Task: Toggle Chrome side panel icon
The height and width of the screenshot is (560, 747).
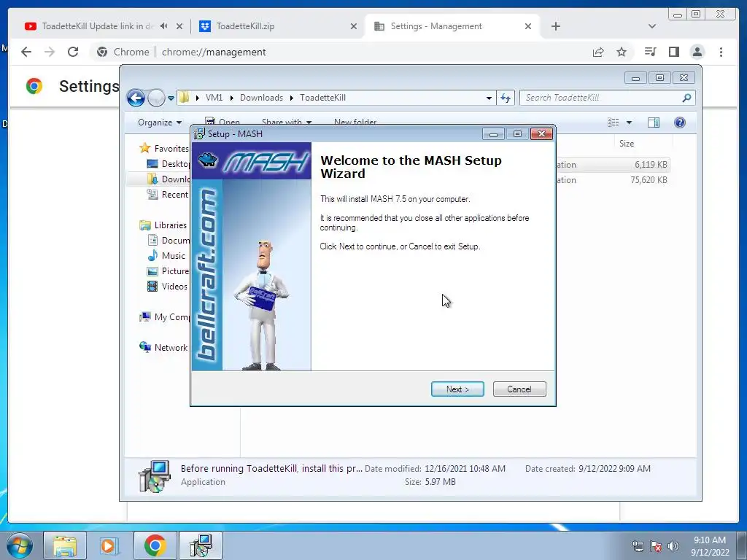Action: pyautogui.click(x=673, y=52)
